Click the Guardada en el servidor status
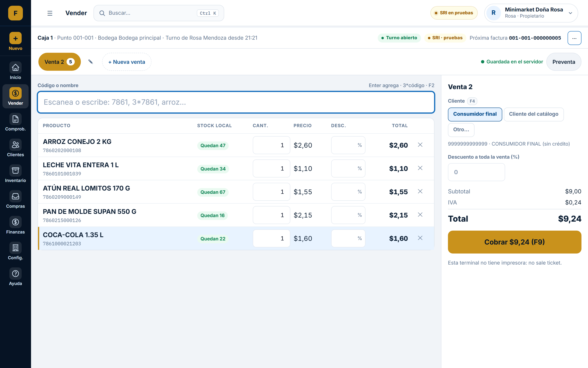This screenshot has height=368, width=588. click(512, 62)
